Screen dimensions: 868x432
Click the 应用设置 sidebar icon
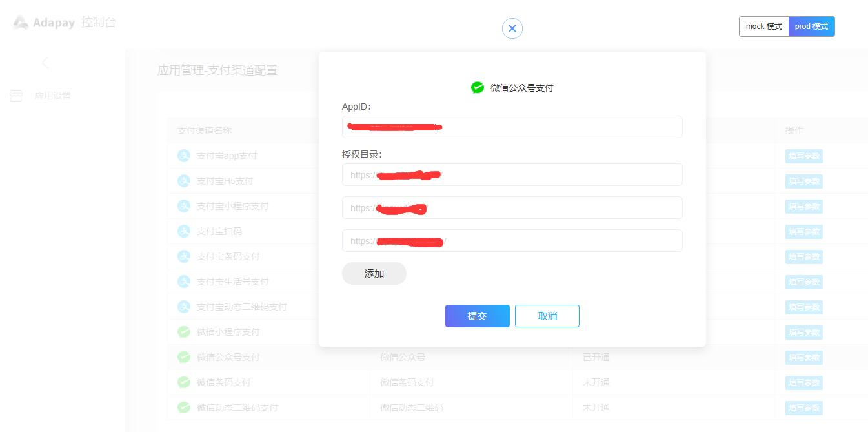click(16, 96)
